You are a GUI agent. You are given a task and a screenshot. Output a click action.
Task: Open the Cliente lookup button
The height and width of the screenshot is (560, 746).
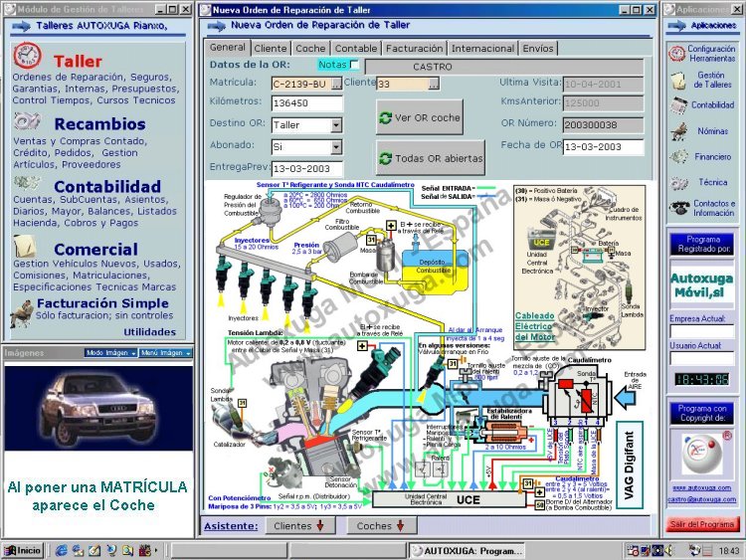[434, 85]
